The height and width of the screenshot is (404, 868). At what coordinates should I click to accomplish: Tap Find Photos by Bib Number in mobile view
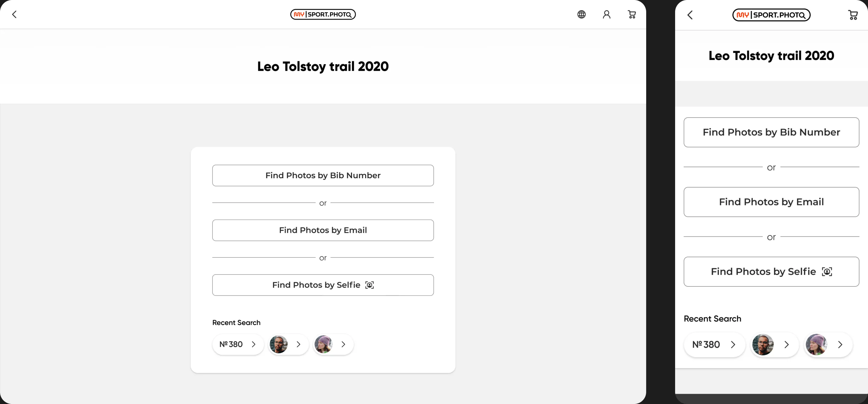771,132
